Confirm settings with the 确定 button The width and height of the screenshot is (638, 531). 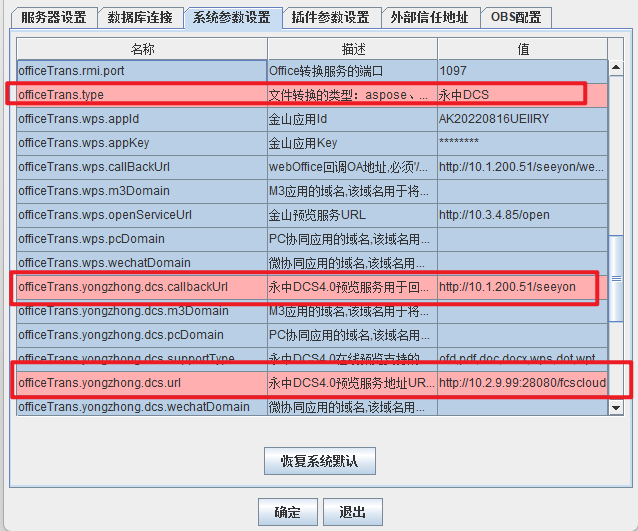(x=288, y=512)
